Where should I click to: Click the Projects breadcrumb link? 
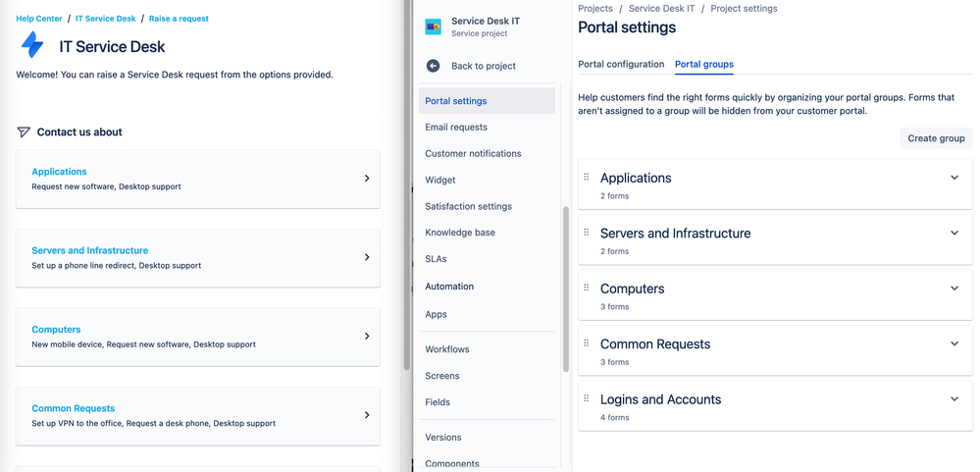pyautogui.click(x=595, y=9)
